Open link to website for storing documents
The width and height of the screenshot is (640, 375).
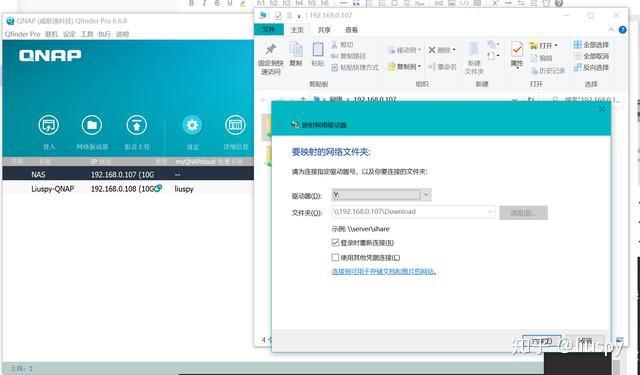(x=384, y=271)
